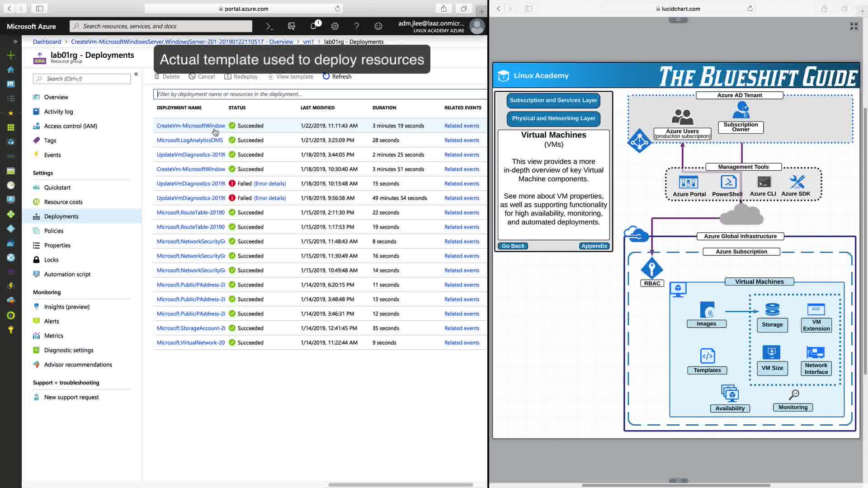The height and width of the screenshot is (488, 868).
Task: Click the Subscription and Services Layer button
Action: tap(553, 100)
